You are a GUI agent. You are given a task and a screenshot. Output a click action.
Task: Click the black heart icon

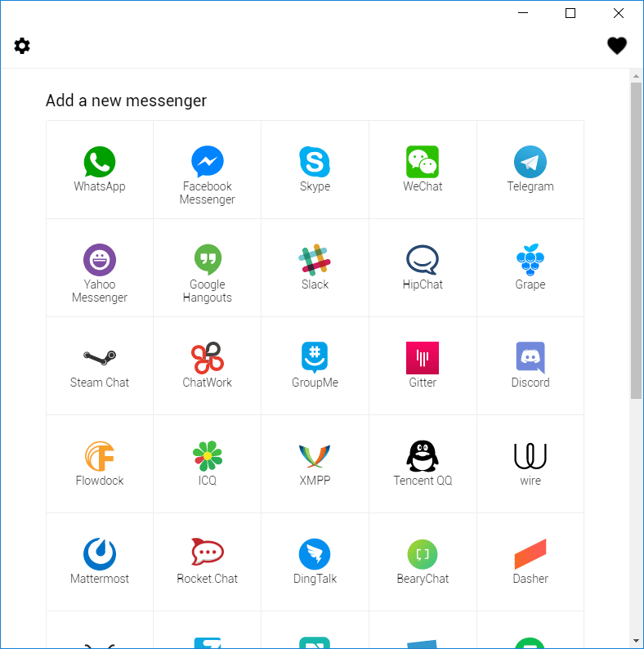(x=617, y=46)
